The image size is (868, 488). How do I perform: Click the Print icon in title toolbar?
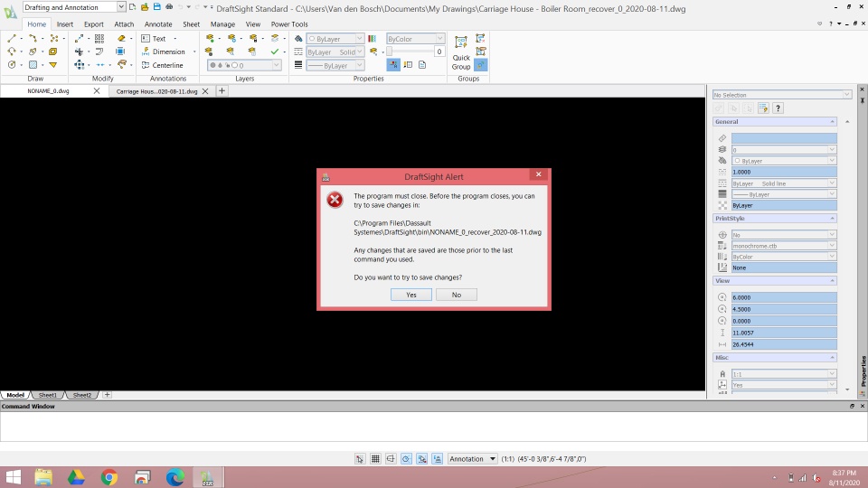(169, 7)
